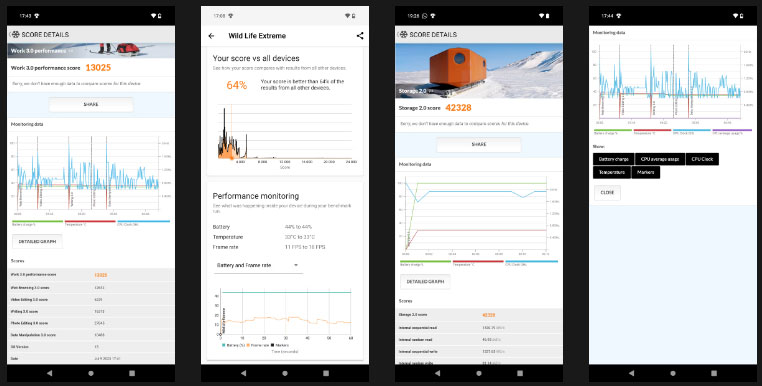Tap the share icon in Wild Life Extreme

pyautogui.click(x=360, y=35)
